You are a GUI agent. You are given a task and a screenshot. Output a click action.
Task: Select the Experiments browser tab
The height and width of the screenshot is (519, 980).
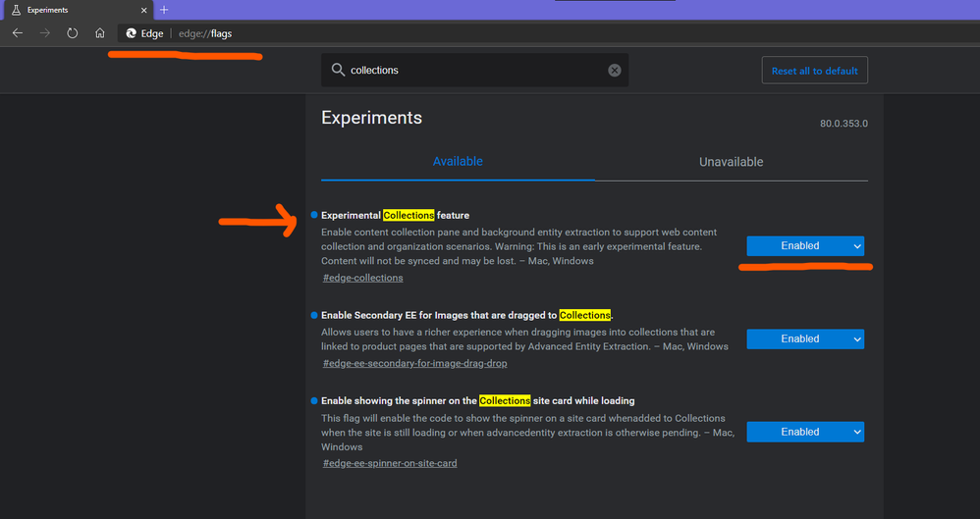pos(77,10)
